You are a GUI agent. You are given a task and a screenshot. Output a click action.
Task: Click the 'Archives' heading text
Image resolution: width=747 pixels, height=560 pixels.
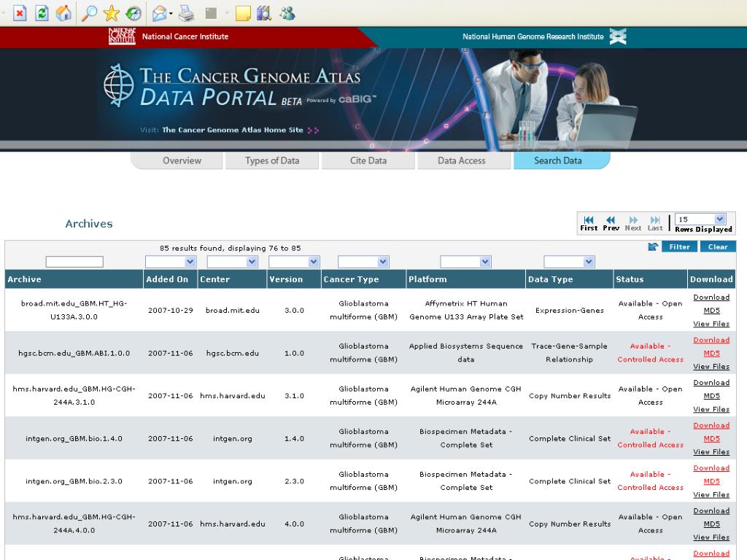click(x=89, y=224)
